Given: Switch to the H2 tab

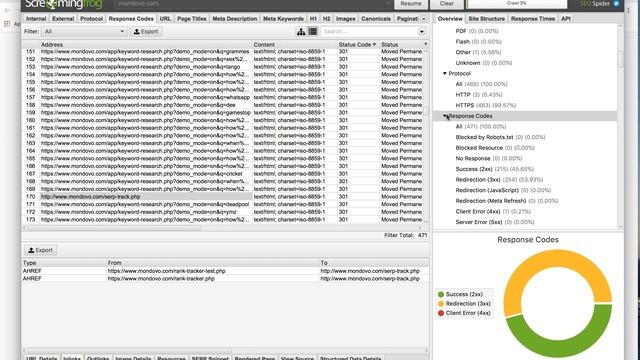Looking at the screenshot, I should (x=327, y=19).
